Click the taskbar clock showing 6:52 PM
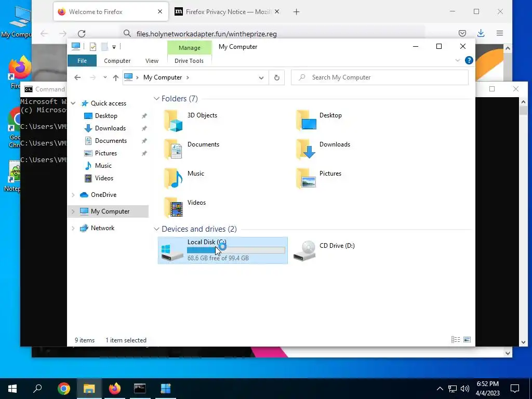Screen dimensions: 532x399 click(487, 389)
